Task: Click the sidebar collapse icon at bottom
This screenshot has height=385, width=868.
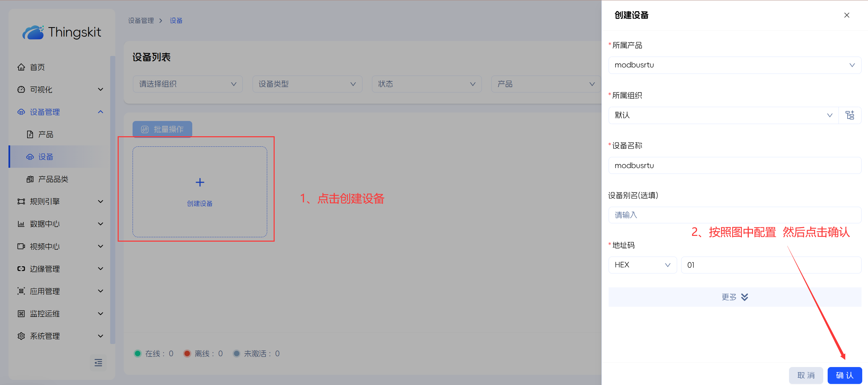Action: pos(98,363)
